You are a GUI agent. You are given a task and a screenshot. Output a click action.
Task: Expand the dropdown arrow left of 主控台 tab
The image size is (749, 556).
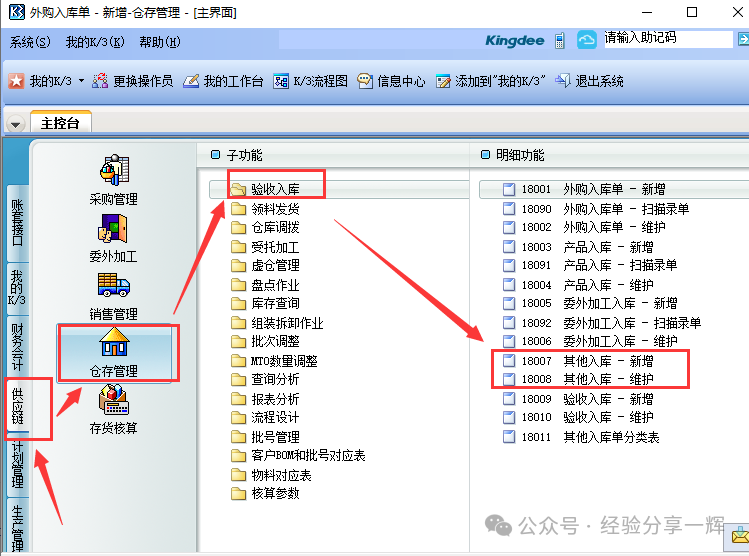(x=15, y=124)
